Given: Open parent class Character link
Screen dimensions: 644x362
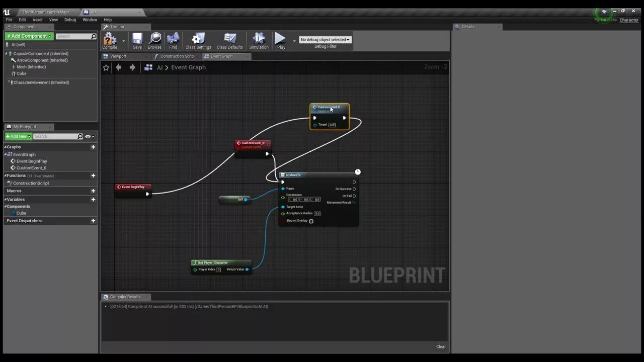Looking at the screenshot, I should (629, 20).
